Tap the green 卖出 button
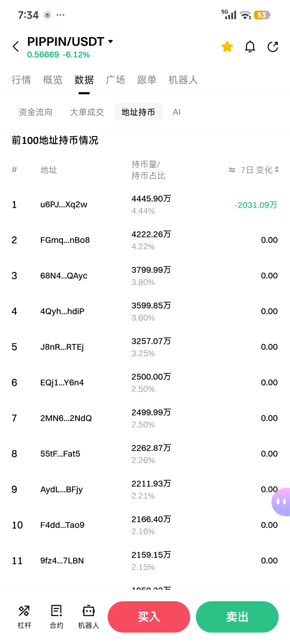 click(237, 616)
